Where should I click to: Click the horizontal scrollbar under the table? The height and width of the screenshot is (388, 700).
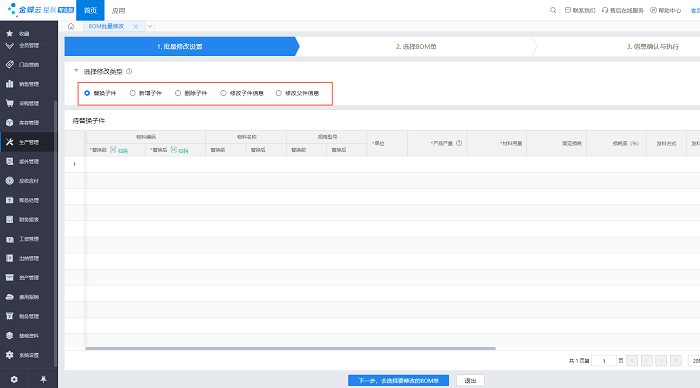pos(290,348)
